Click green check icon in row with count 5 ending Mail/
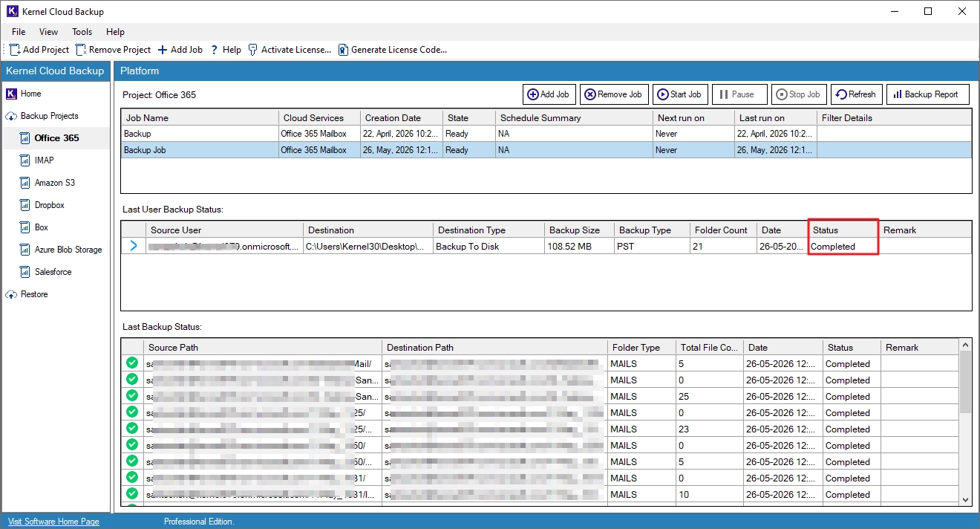The height and width of the screenshot is (529, 980). (132, 363)
